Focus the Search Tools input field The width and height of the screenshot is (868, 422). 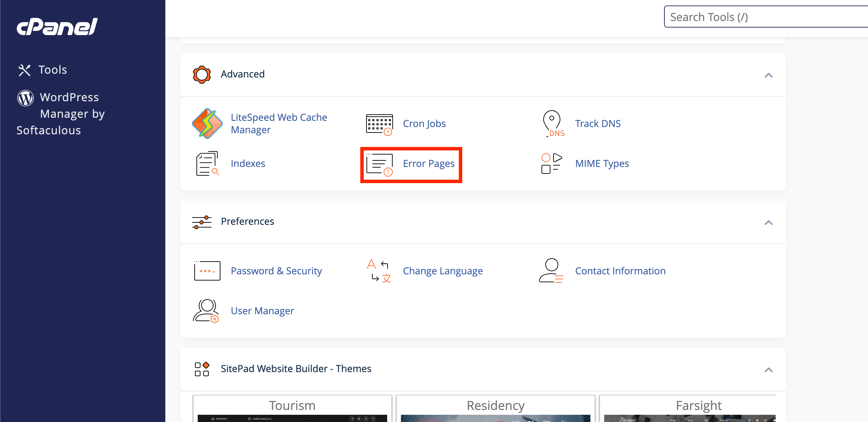click(766, 17)
